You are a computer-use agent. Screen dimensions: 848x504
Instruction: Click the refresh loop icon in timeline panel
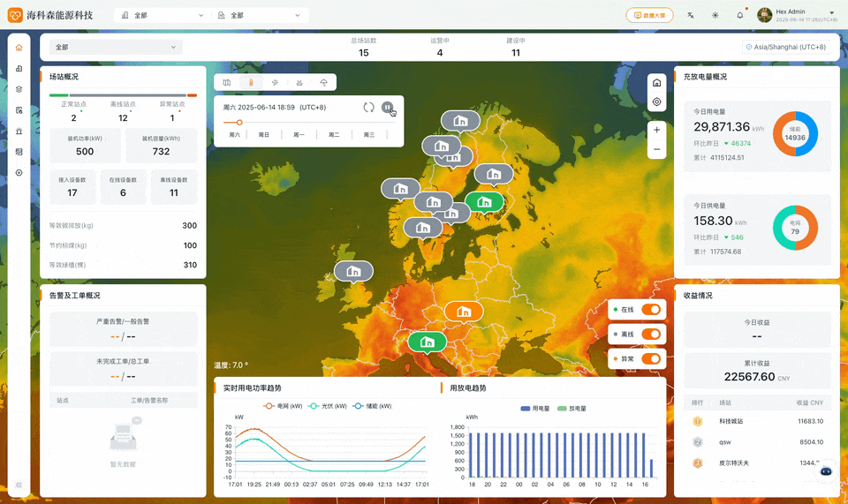[x=368, y=107]
